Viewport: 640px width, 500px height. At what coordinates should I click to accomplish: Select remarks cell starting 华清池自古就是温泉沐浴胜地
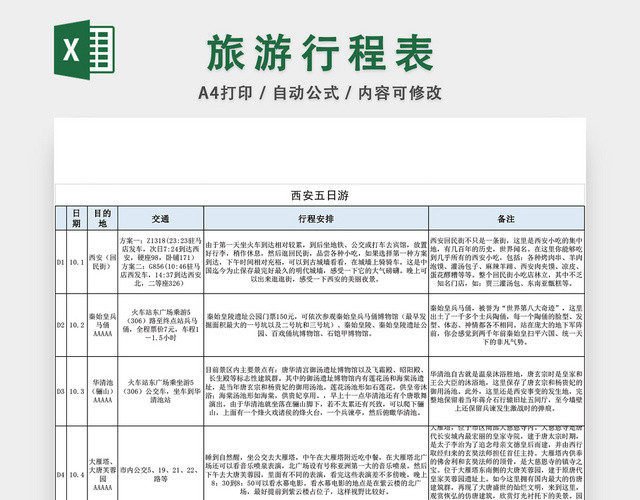pyautogui.click(x=506, y=391)
